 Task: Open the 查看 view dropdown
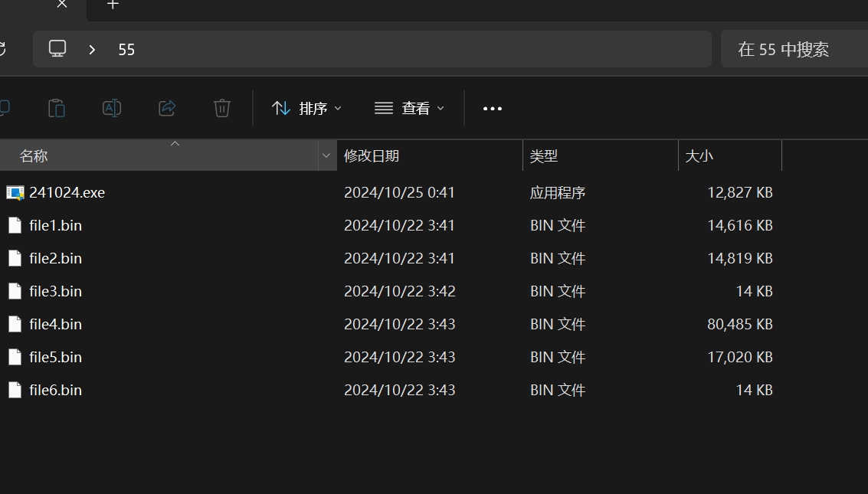[x=409, y=109]
